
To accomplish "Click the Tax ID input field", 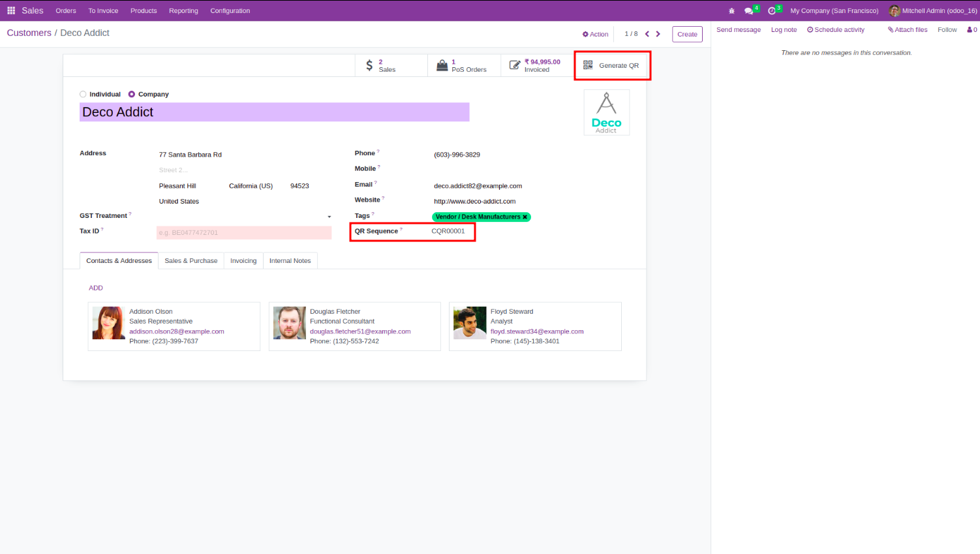I will 244,232.
